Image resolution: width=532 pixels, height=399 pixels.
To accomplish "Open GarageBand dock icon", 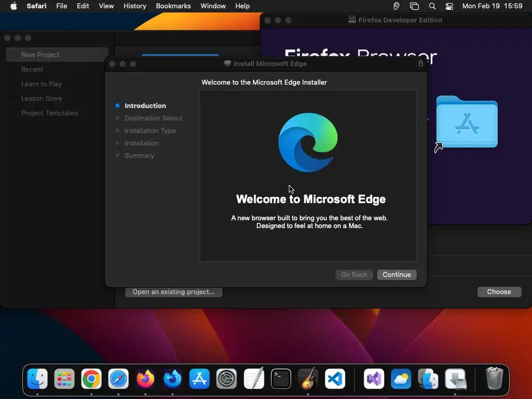I will pos(308,379).
